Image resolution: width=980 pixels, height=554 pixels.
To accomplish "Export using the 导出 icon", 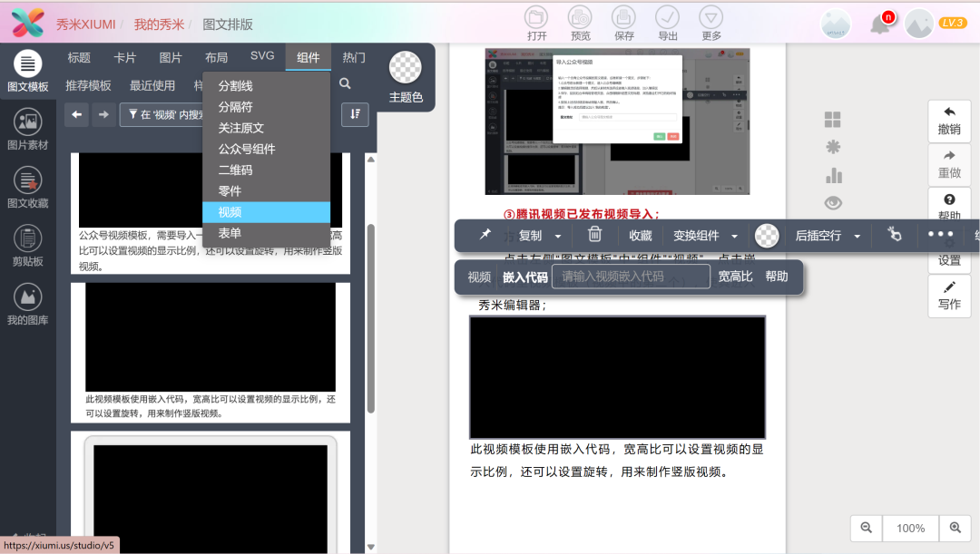I will pos(668,24).
